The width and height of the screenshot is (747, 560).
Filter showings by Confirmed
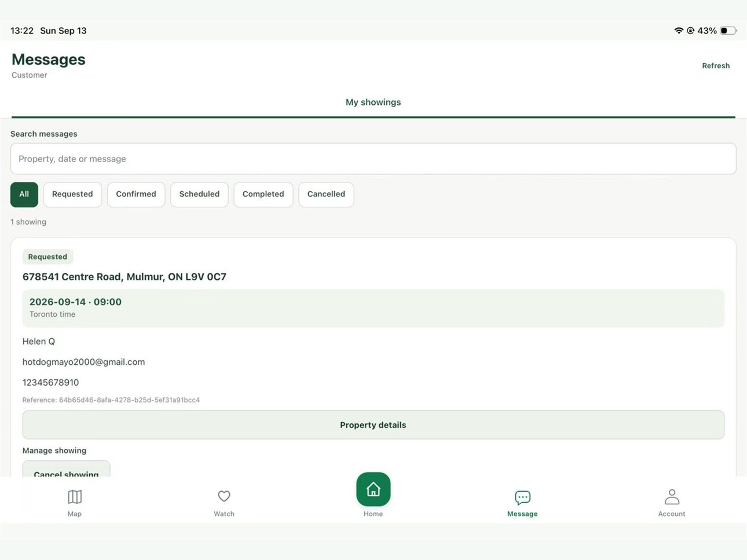136,195
